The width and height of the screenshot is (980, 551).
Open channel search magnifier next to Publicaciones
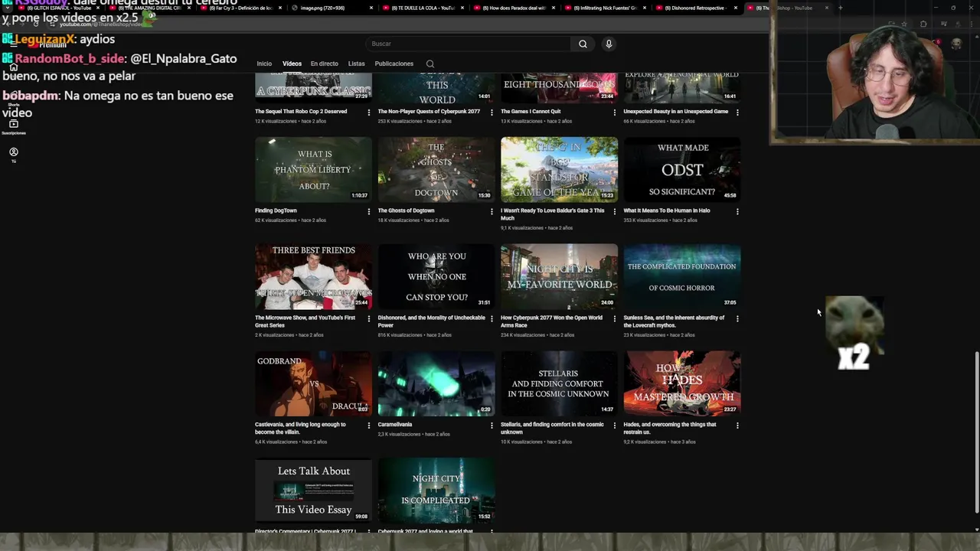click(430, 64)
